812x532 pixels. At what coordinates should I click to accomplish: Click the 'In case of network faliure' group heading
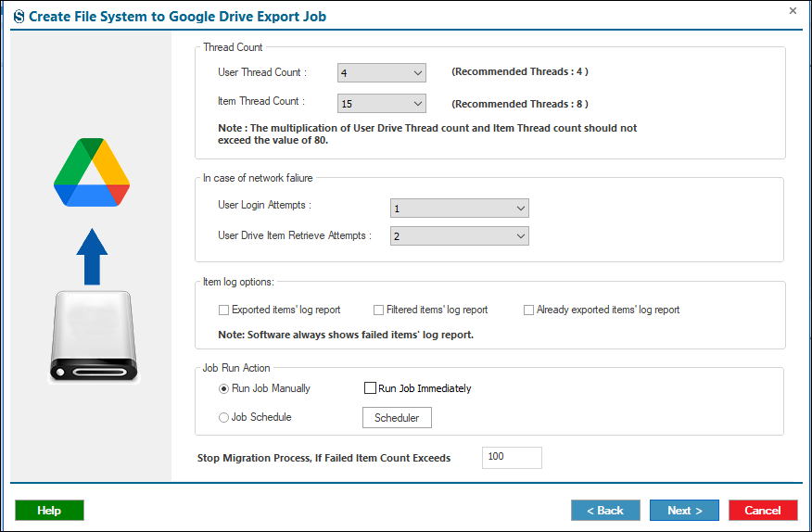(x=258, y=178)
